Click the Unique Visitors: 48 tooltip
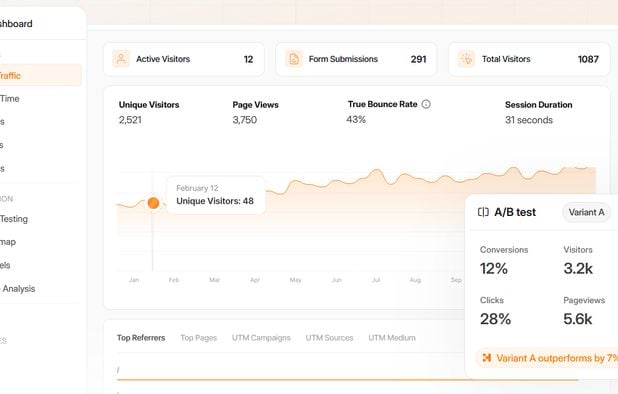 tap(215, 195)
